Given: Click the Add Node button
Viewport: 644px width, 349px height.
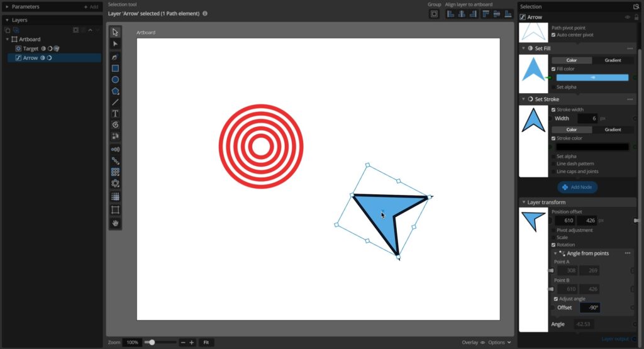Looking at the screenshot, I should tap(577, 187).
